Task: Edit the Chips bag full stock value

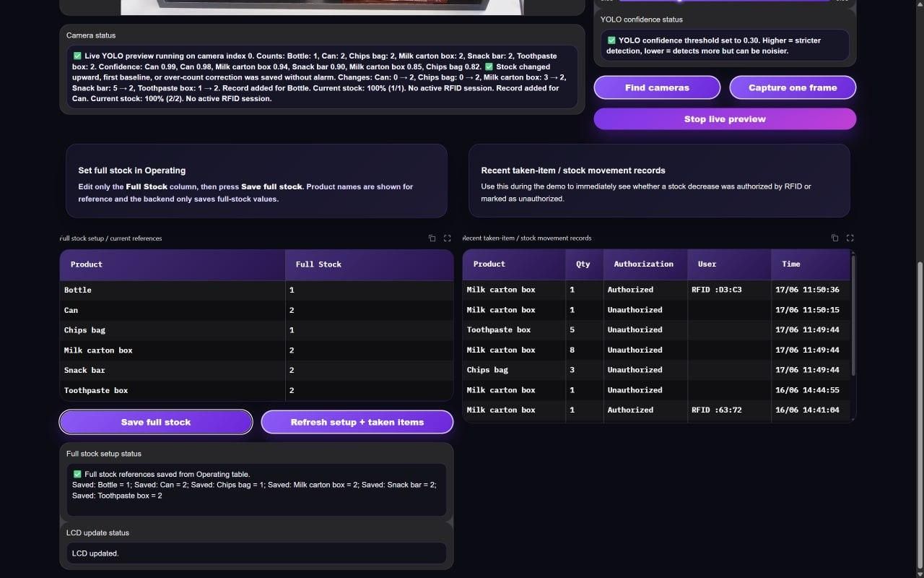Action: click(369, 330)
